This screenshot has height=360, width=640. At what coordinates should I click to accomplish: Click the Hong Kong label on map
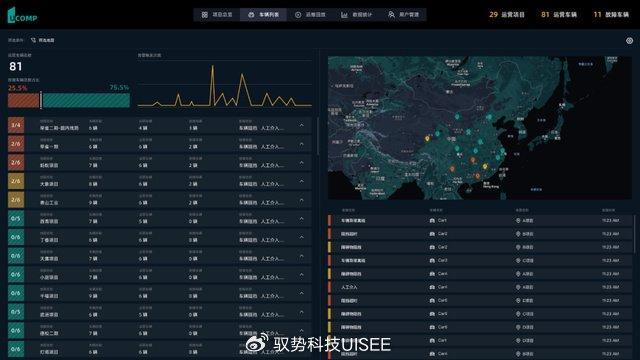491,185
